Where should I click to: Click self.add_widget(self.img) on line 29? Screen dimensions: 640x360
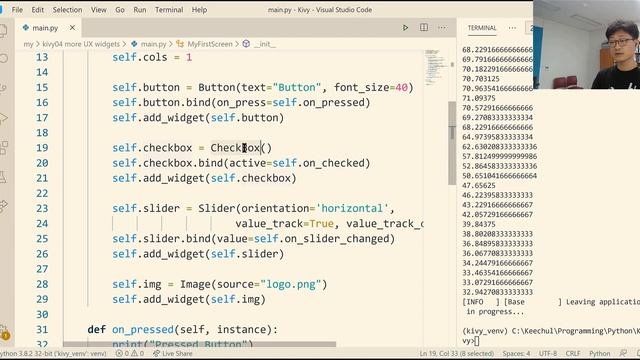[x=189, y=299]
